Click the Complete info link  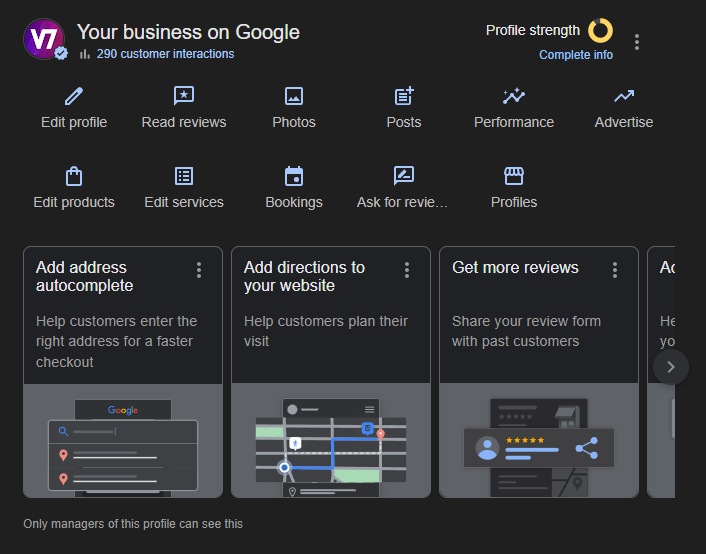[x=576, y=55]
